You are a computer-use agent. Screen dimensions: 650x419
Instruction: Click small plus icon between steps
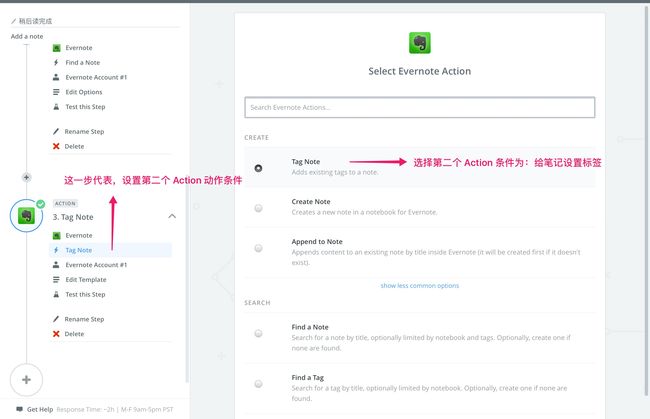click(x=27, y=177)
